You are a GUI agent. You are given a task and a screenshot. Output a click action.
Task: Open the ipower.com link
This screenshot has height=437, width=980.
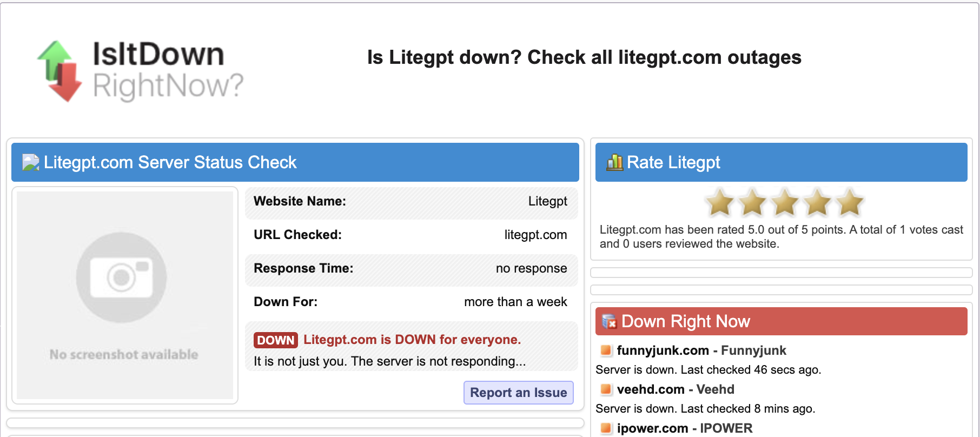pyautogui.click(x=652, y=428)
